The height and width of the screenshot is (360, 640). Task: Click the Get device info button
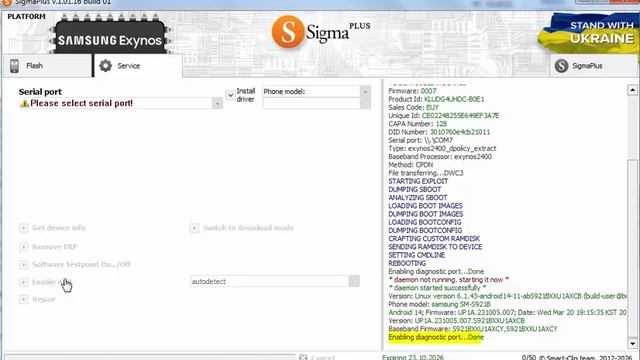(58, 228)
